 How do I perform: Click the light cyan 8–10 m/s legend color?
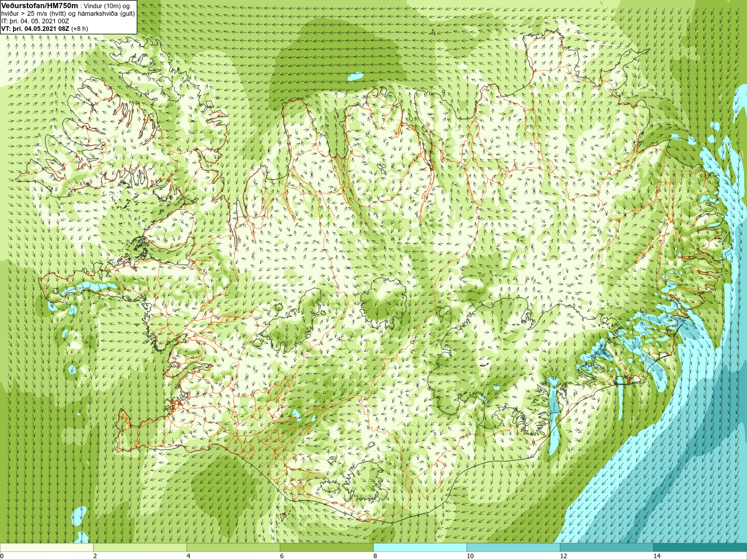point(420,548)
